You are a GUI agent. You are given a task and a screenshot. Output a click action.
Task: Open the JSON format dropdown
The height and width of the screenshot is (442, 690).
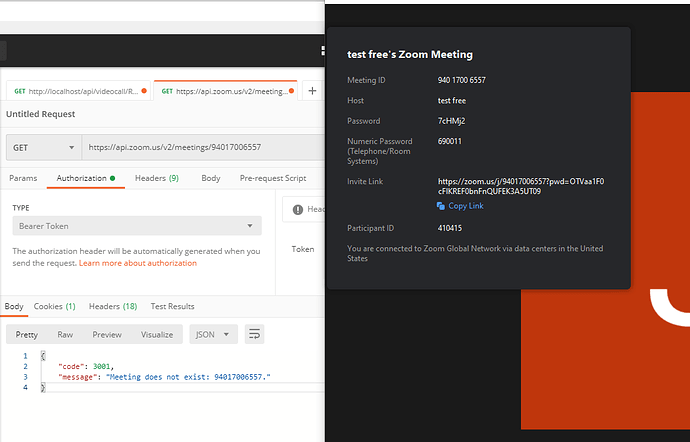[x=213, y=335]
